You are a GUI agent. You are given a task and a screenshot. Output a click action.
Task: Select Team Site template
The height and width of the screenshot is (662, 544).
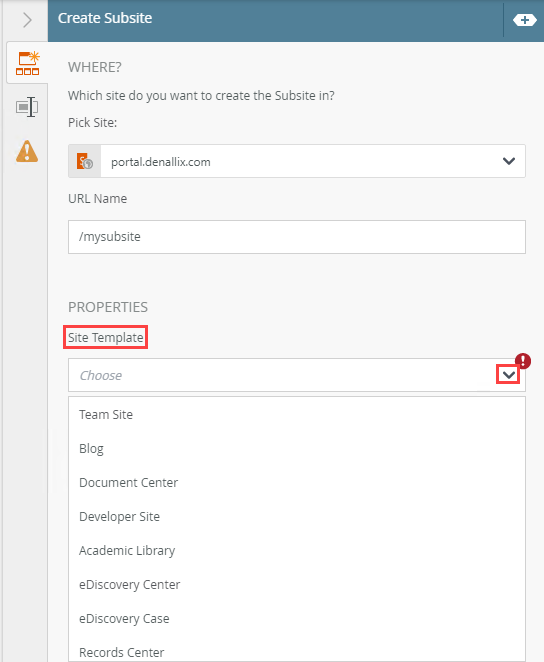tap(297, 415)
